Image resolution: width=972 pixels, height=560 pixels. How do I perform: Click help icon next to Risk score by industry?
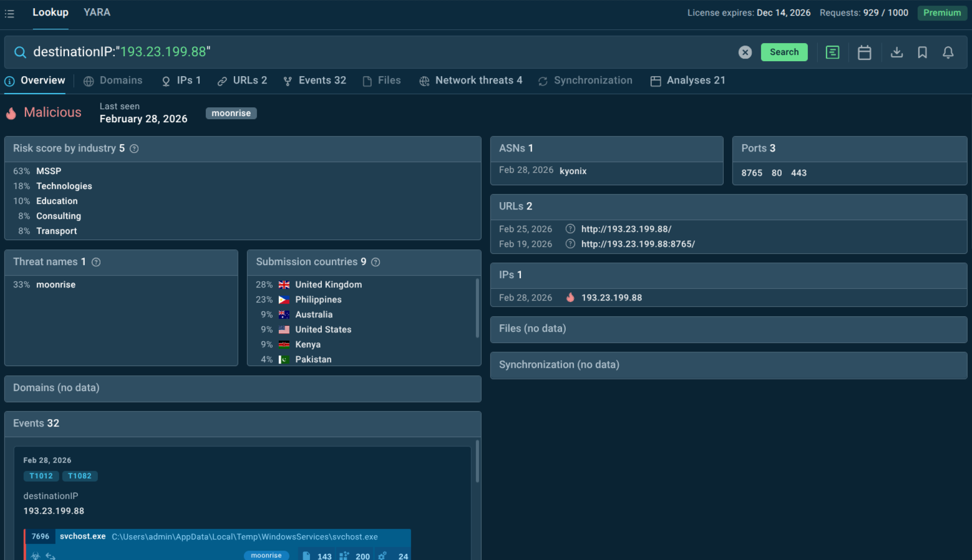pos(134,148)
